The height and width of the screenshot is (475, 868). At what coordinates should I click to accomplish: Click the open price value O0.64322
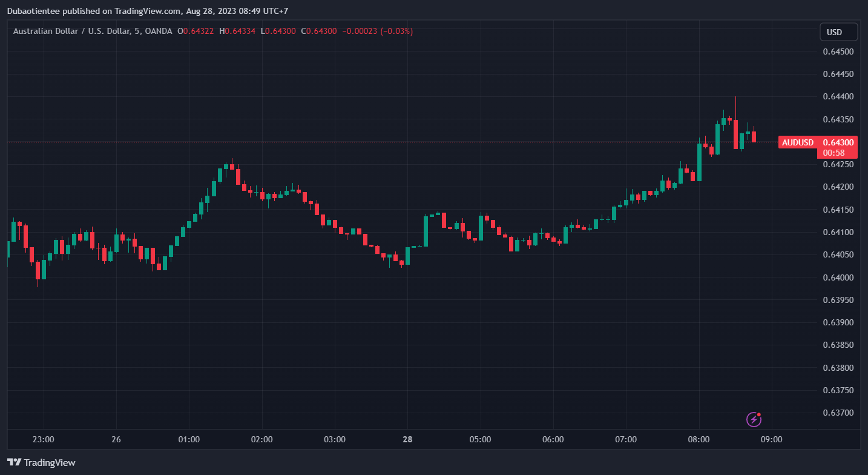[195, 31]
